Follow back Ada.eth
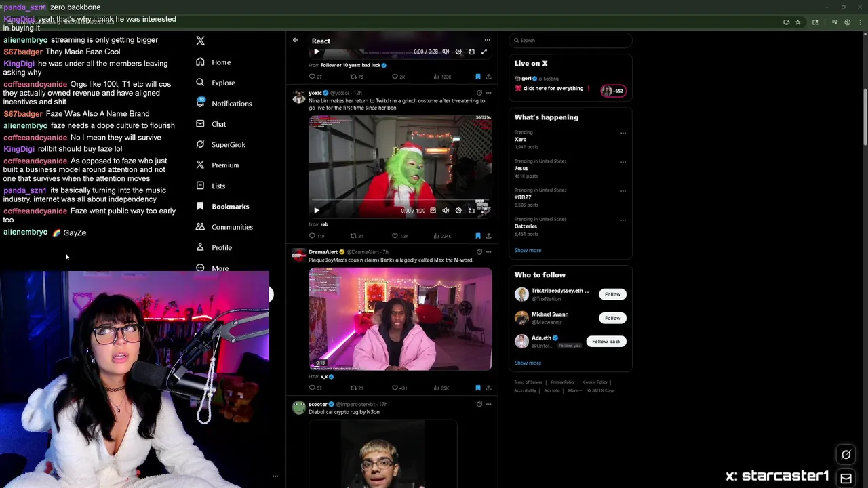 pyautogui.click(x=606, y=342)
